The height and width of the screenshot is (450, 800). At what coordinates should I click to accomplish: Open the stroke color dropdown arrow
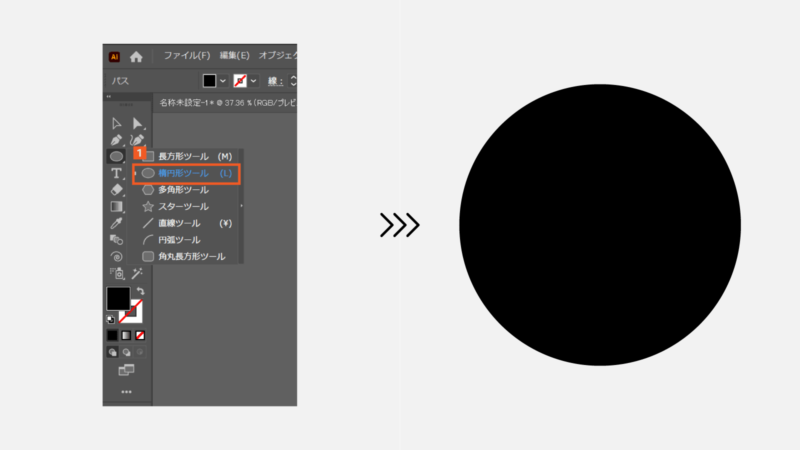254,81
